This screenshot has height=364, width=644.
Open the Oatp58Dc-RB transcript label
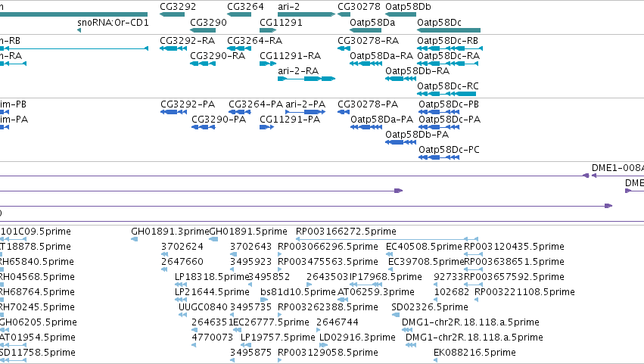pyautogui.click(x=448, y=41)
